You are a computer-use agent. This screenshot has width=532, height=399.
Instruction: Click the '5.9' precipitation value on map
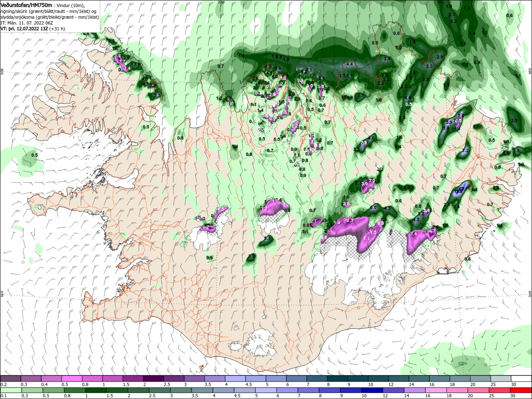tap(448, 122)
